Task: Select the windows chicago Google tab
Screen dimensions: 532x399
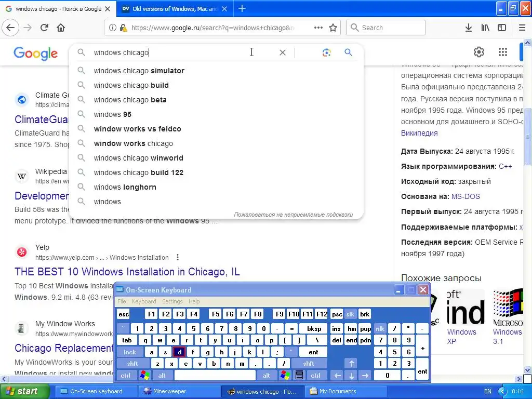Action: tap(58, 9)
